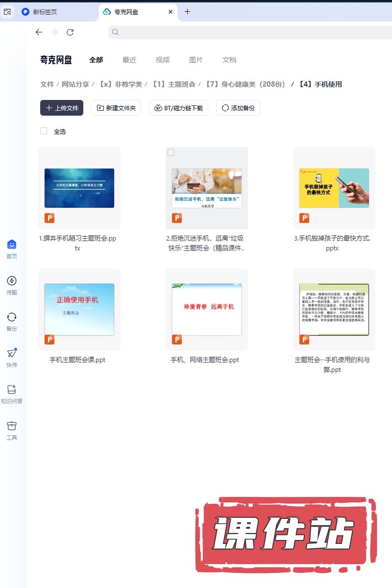Click the 上传文件 button

coord(62,108)
